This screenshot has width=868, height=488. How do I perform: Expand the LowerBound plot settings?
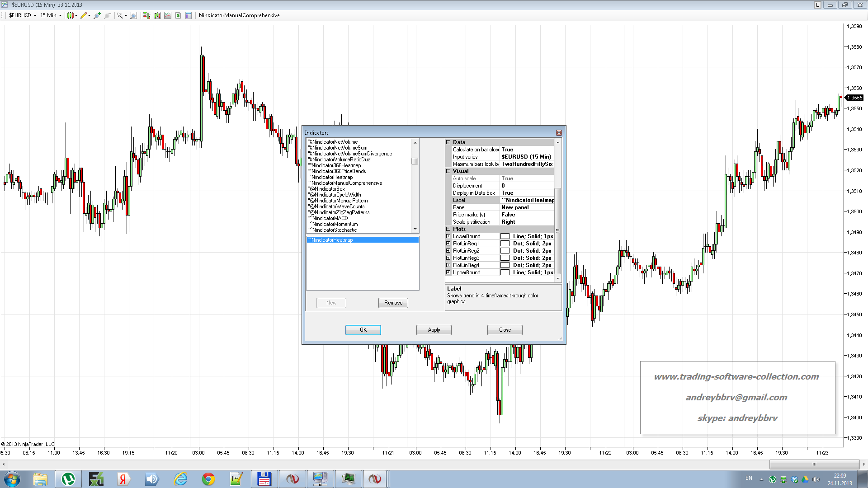(448, 236)
